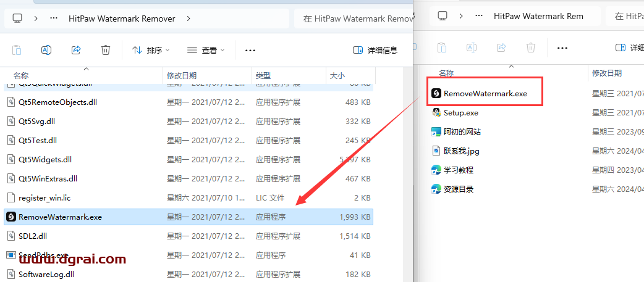Toggle details pane in right window
This screenshot has width=644, height=282.
630,48
